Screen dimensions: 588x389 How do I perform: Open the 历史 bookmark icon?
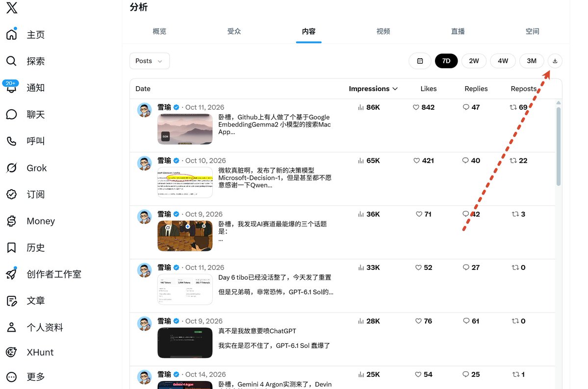[x=12, y=248]
